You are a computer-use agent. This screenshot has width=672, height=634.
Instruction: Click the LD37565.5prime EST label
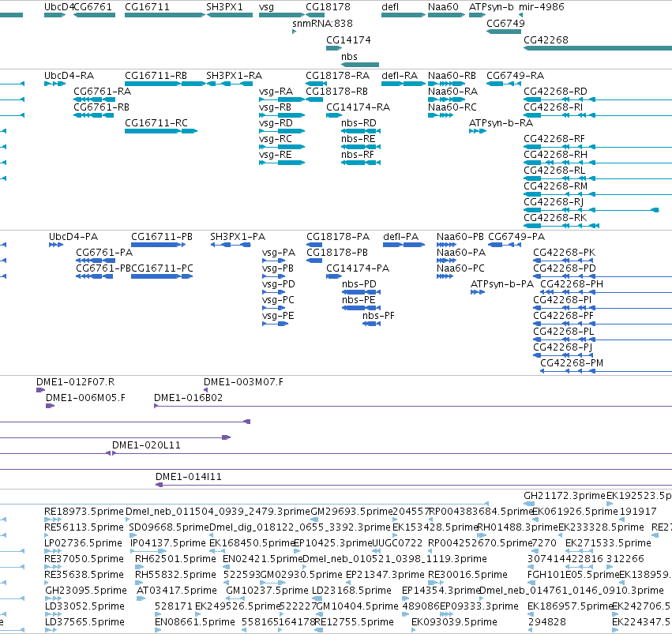coord(84,622)
